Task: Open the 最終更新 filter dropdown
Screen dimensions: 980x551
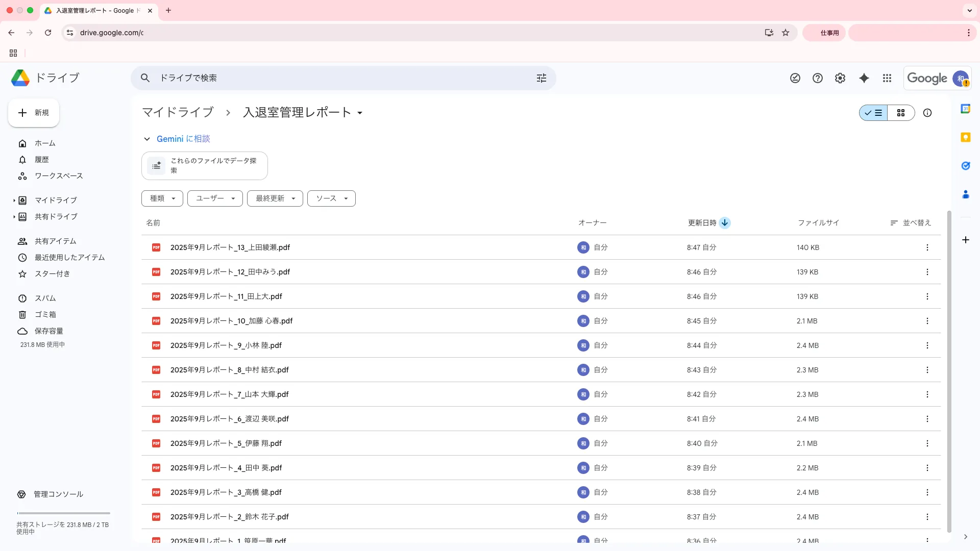Action: [x=275, y=198]
